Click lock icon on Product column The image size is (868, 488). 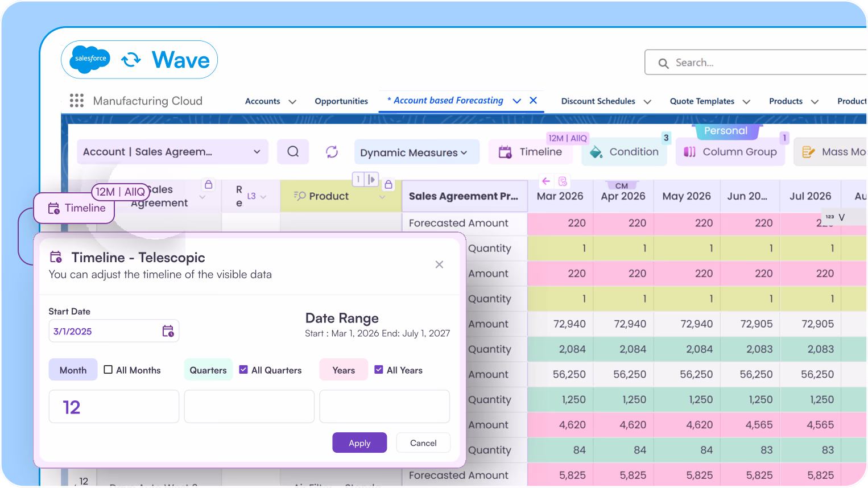tap(388, 184)
